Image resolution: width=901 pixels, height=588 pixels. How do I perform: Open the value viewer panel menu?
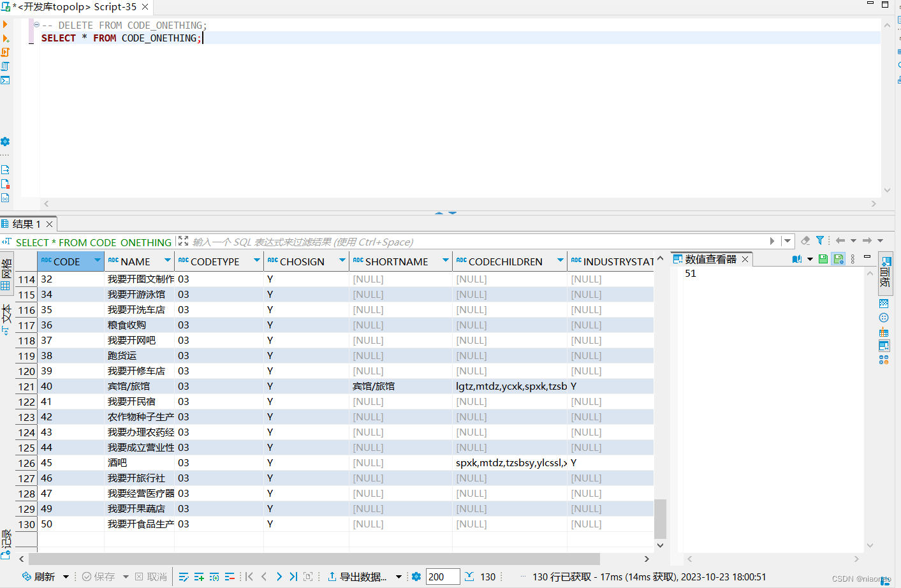pos(853,259)
